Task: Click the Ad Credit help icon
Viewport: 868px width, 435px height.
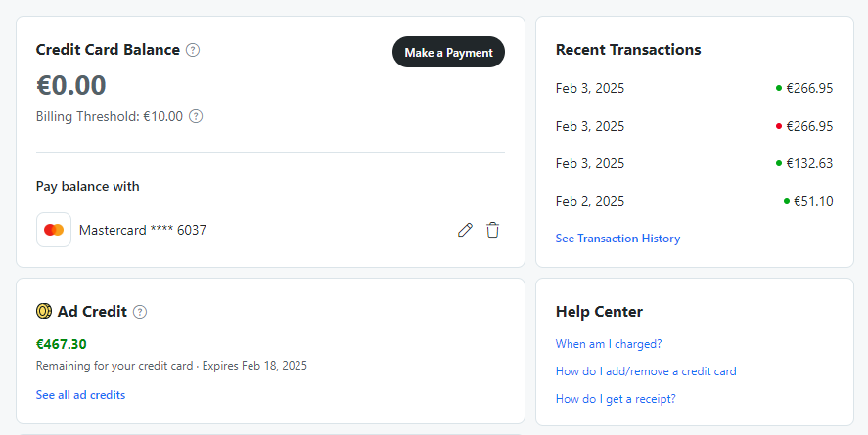Action: (140, 312)
